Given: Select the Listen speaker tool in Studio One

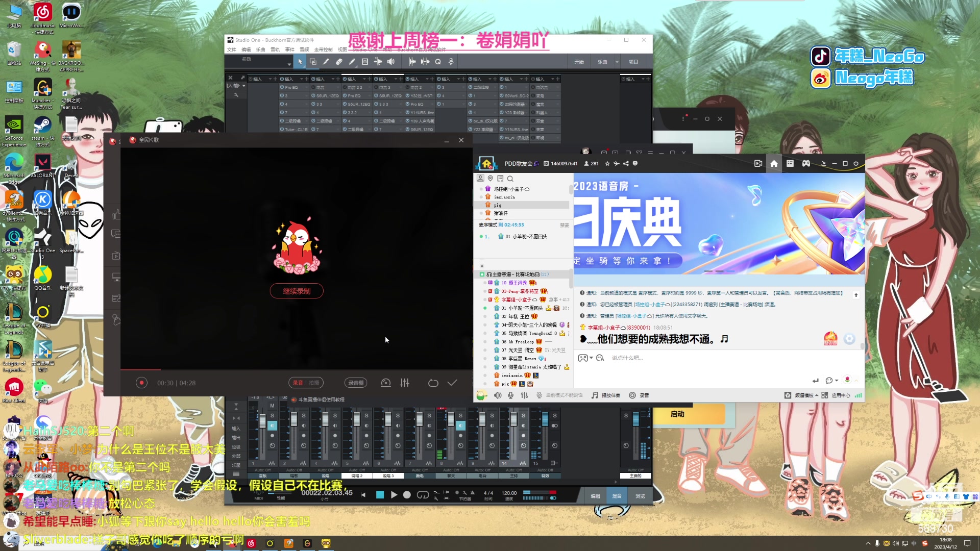Looking at the screenshot, I should pos(391,62).
